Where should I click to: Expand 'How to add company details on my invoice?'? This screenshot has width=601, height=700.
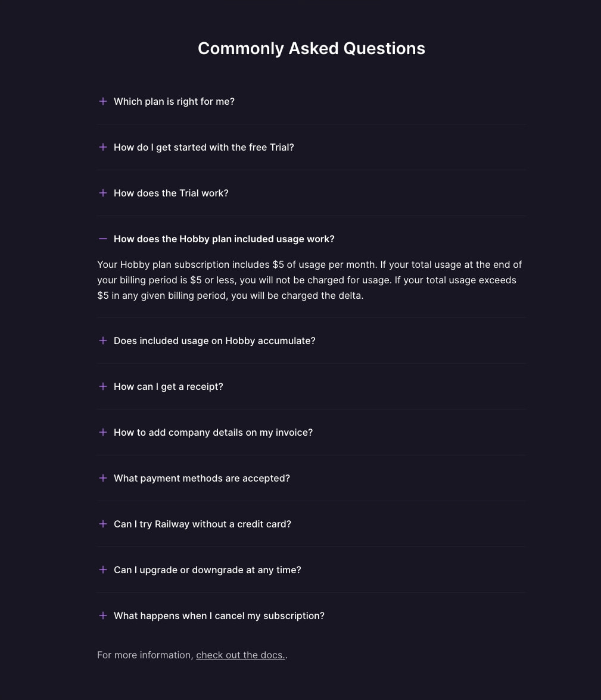[213, 433]
